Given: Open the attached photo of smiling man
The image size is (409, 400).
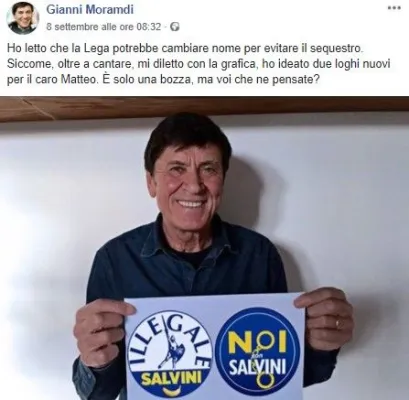Looking at the screenshot, I should [204, 248].
